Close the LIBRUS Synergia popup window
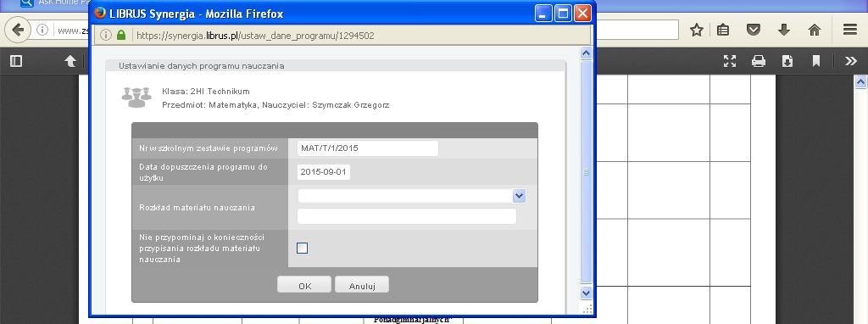Screen dimensions: 868x324 (x=582, y=14)
